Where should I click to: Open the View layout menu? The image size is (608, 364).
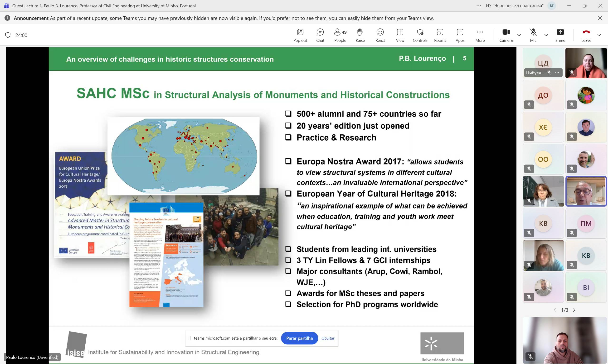pyautogui.click(x=400, y=35)
